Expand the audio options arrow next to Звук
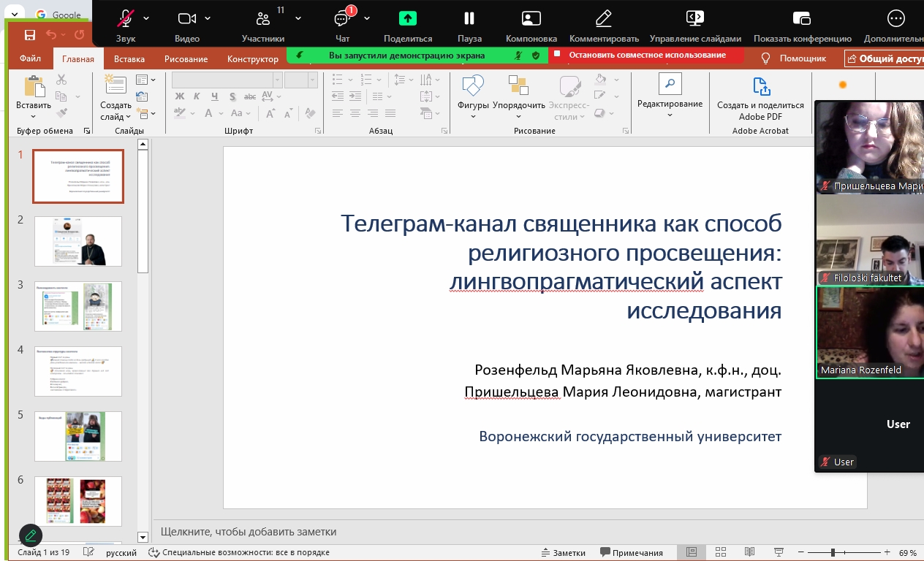This screenshot has height=561, width=924. (x=146, y=18)
